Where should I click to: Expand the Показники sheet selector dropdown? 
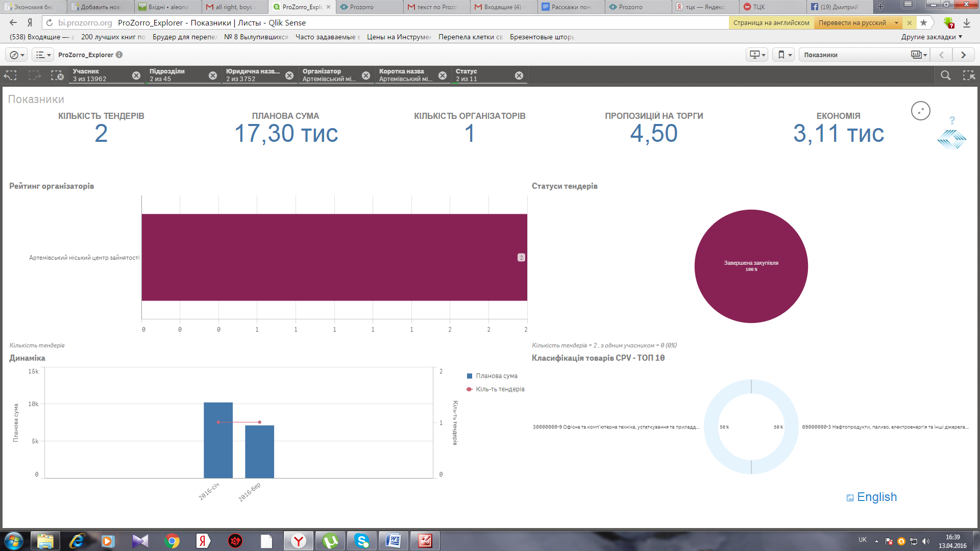(919, 55)
